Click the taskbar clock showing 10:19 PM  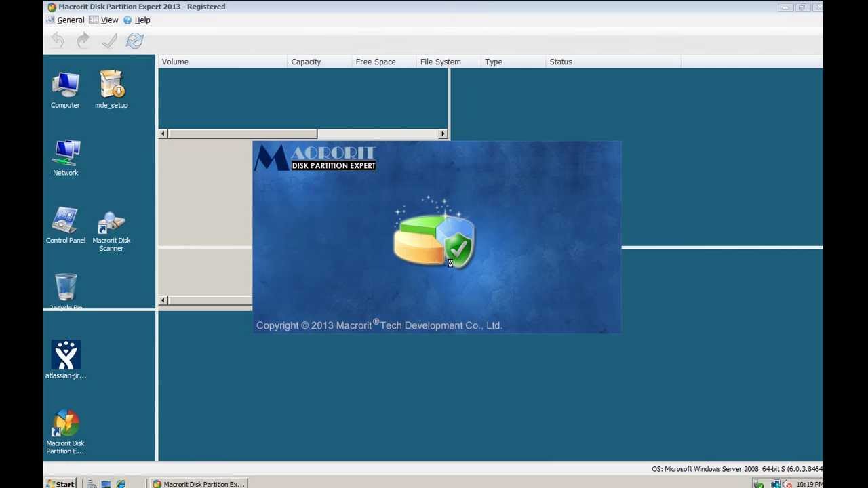click(x=810, y=484)
